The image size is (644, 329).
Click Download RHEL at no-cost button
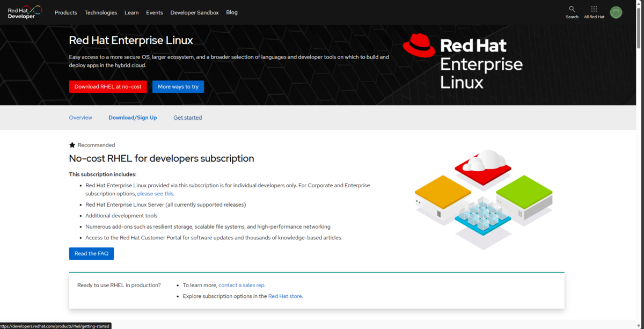[108, 86]
